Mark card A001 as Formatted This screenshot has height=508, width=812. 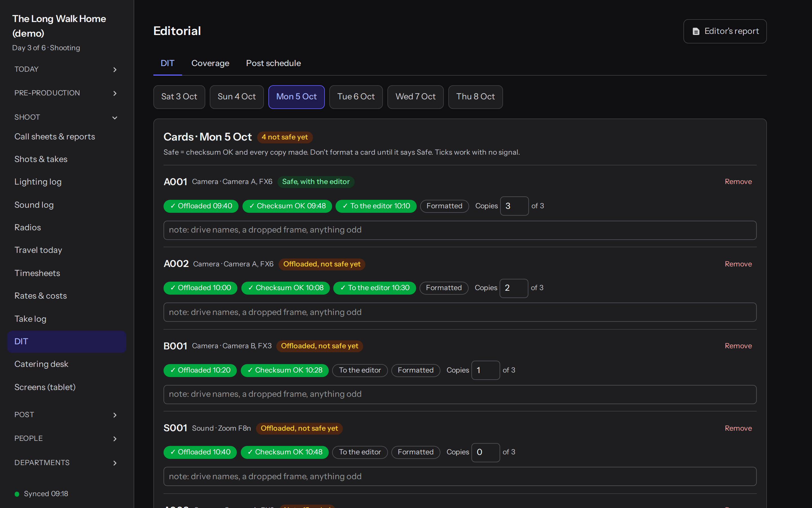click(x=444, y=206)
